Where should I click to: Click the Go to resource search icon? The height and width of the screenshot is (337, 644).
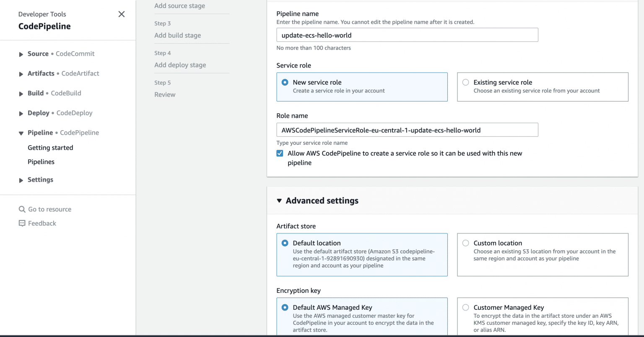[22, 209]
